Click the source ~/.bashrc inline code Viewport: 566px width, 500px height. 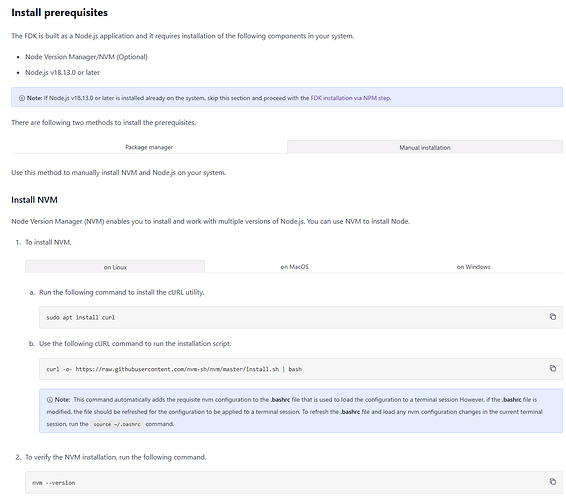click(117, 424)
